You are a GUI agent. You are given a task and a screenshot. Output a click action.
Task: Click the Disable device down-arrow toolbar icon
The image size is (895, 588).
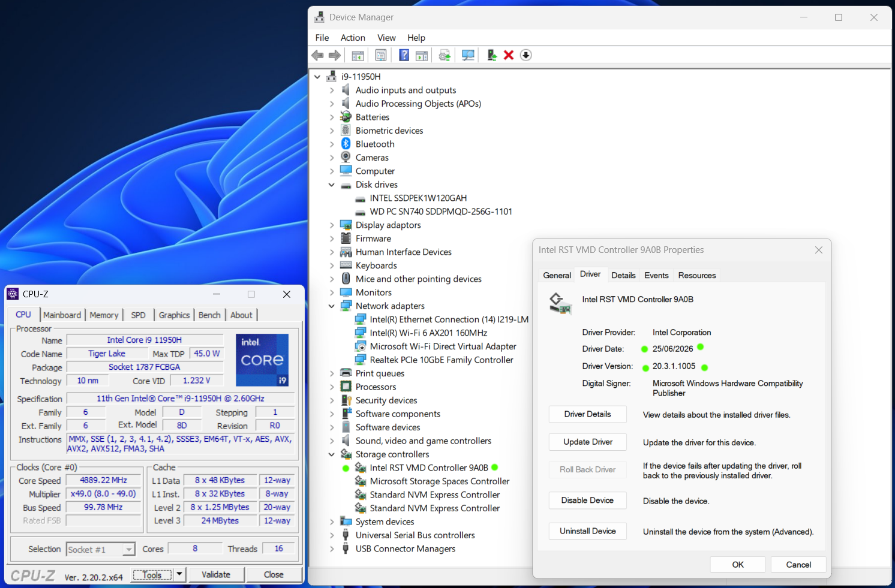point(526,55)
